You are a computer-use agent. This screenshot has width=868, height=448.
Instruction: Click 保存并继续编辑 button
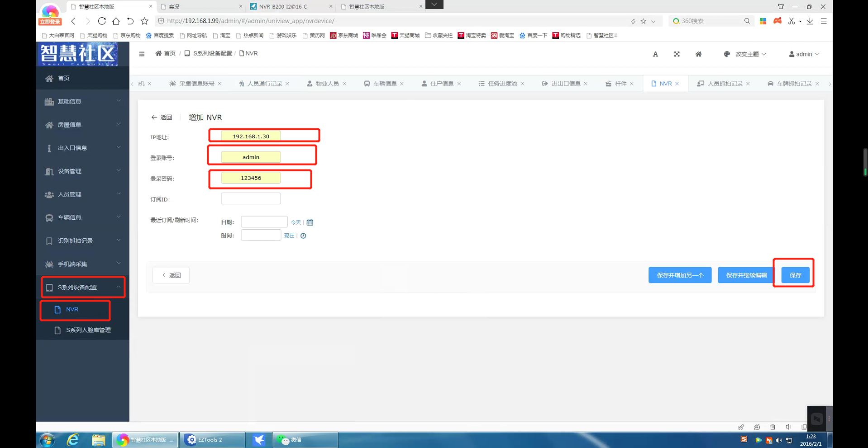point(746,275)
